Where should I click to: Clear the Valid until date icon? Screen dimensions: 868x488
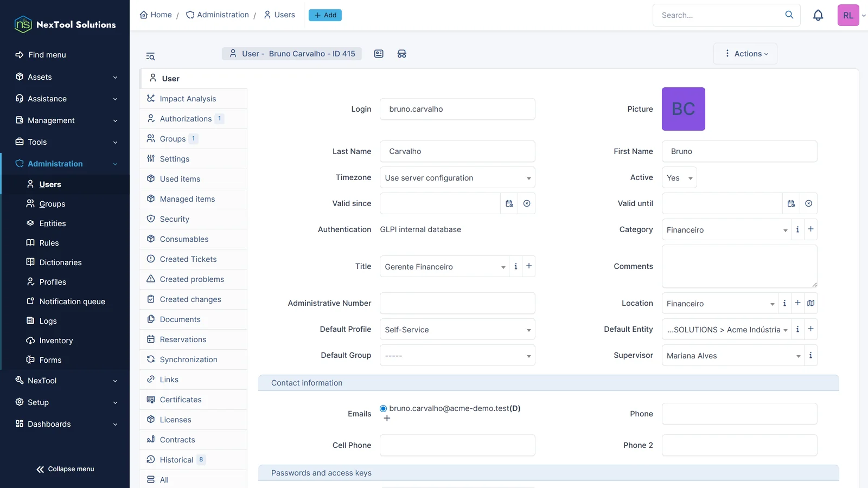click(809, 203)
